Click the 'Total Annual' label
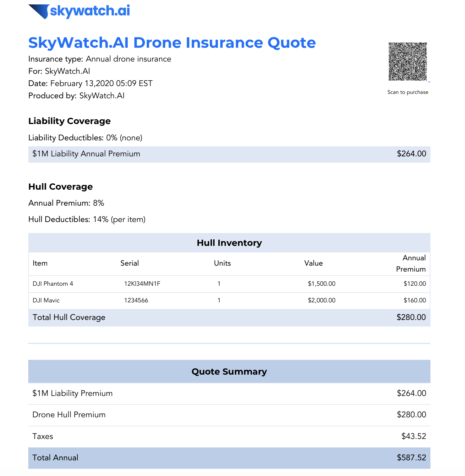Viewport: 465px width, 476px height. (55, 458)
